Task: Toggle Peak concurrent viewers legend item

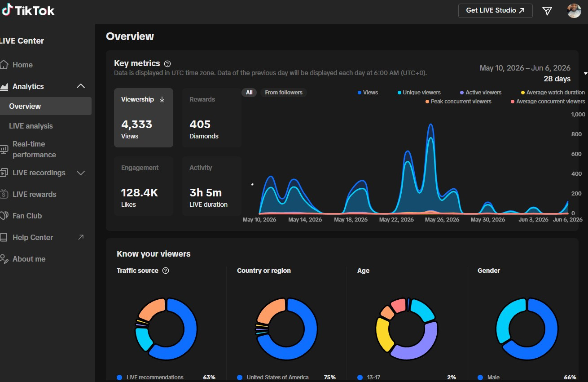Action: [458, 102]
